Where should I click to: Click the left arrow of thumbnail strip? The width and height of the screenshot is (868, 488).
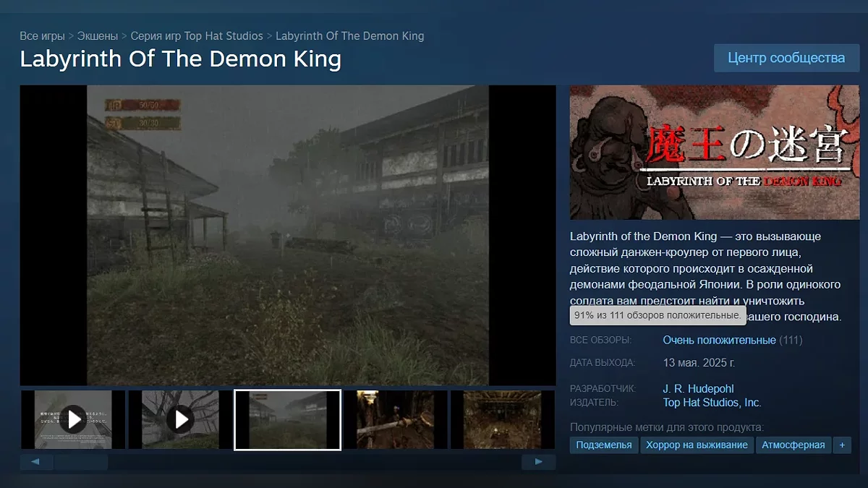[35, 462]
